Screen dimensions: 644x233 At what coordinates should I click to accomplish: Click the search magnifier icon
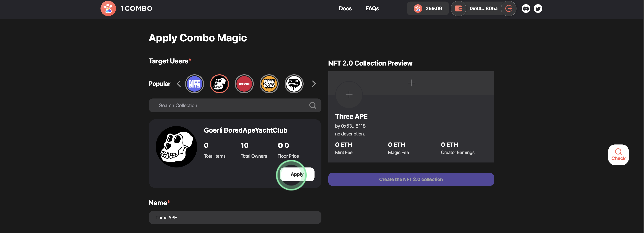(x=312, y=105)
